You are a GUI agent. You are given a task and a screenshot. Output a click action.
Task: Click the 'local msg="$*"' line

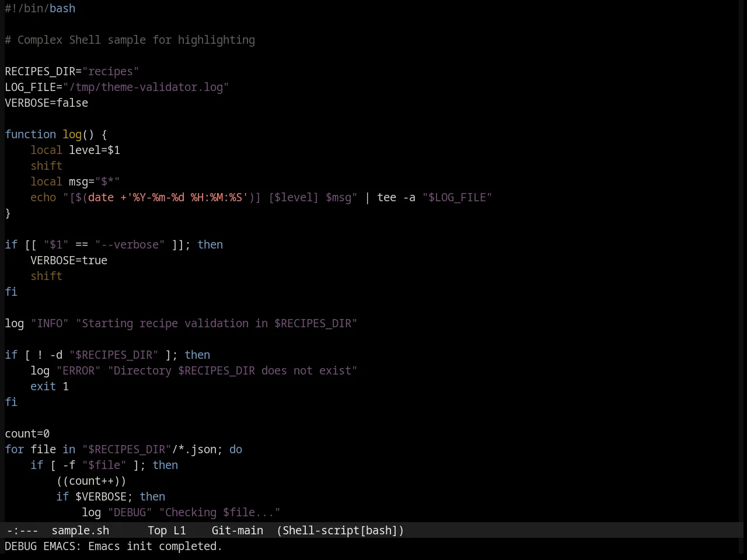tap(75, 181)
